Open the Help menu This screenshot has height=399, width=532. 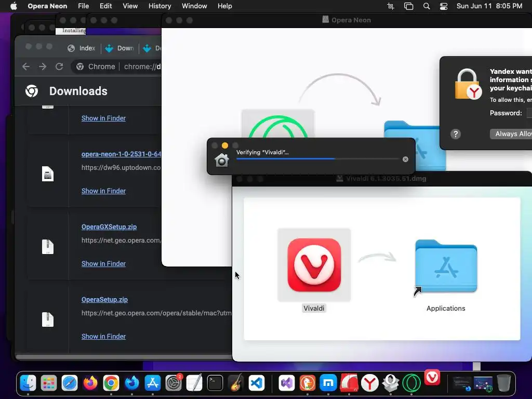tap(224, 6)
